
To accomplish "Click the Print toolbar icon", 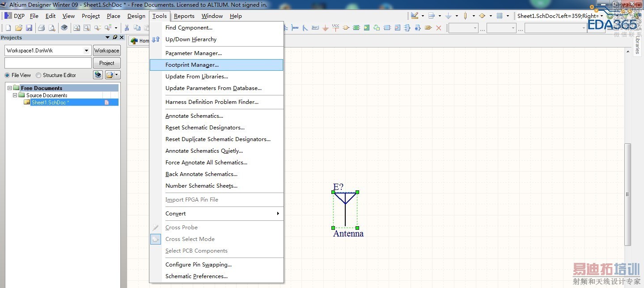I will pos(42,28).
